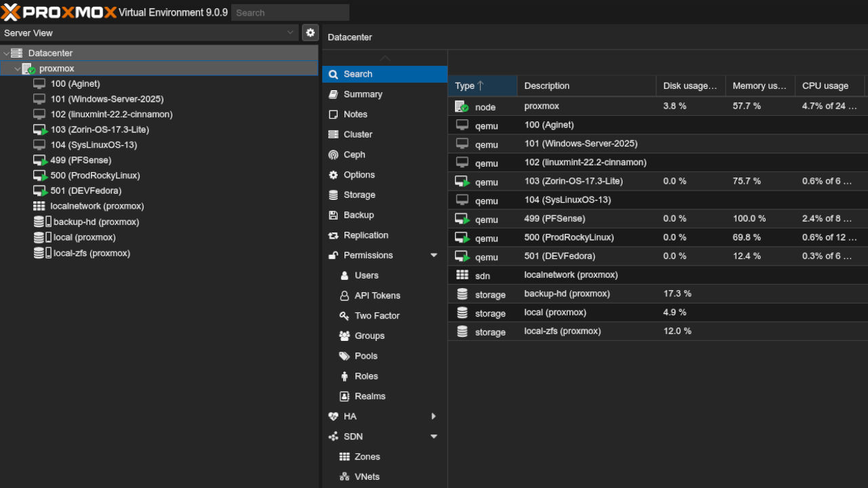Open the Summary menu item

click(363, 94)
